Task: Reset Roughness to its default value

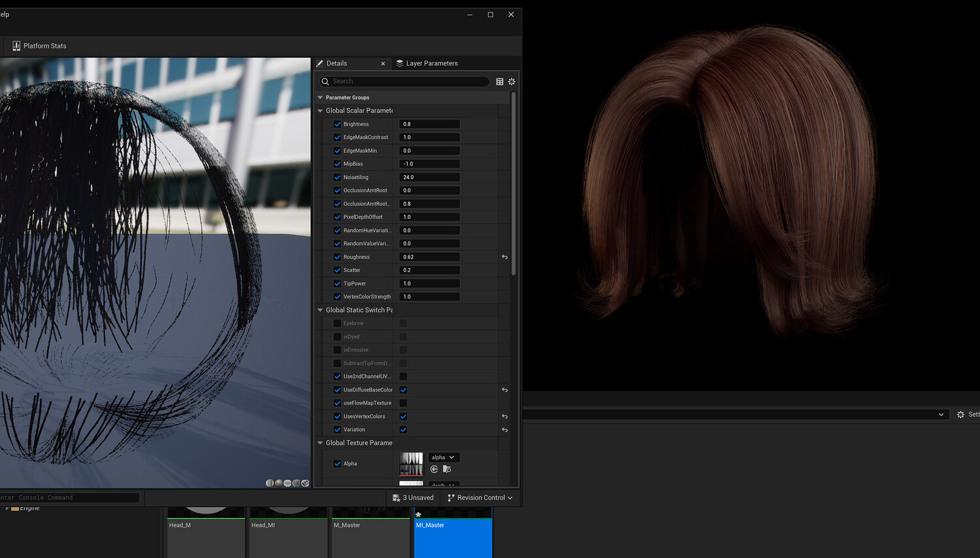Action: (504, 257)
